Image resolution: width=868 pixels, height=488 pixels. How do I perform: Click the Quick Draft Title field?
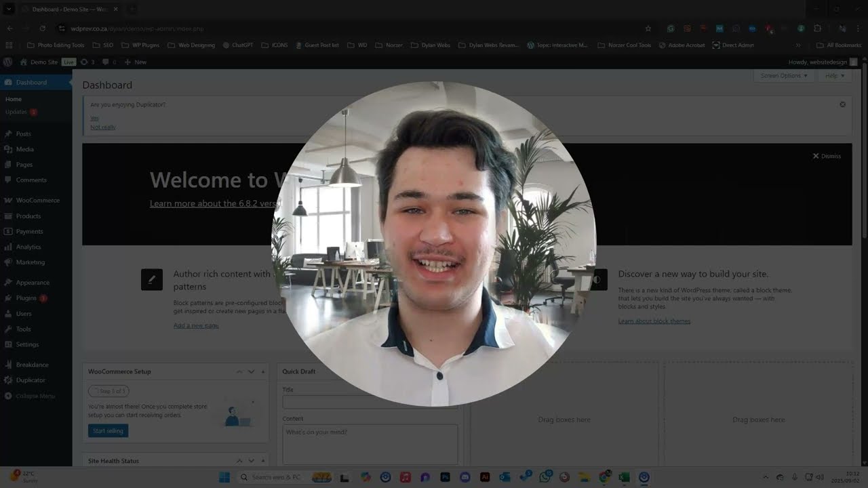click(x=370, y=401)
